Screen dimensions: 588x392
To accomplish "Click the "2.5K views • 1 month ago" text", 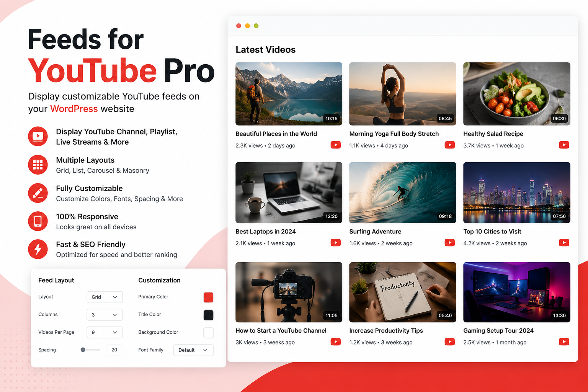I will pyautogui.click(x=495, y=342).
